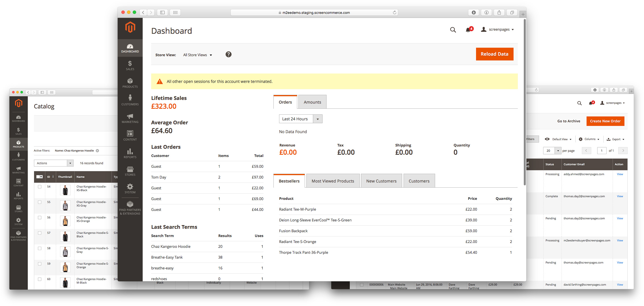Click Safari sidebar toggle in front window
The image size is (644, 306).
tap(162, 12)
